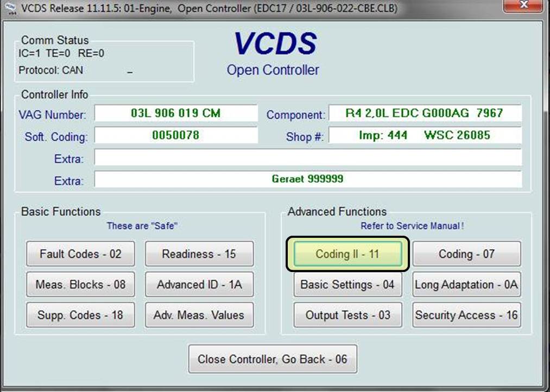Click the 'Shop #:' label
Image resolution: width=550 pixels, height=392 pixels.
tap(305, 137)
